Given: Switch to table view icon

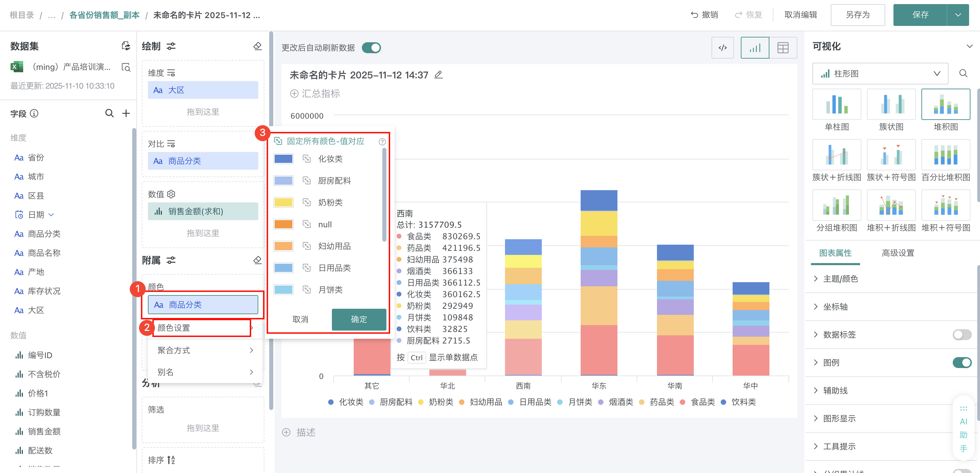Looking at the screenshot, I should (x=783, y=48).
